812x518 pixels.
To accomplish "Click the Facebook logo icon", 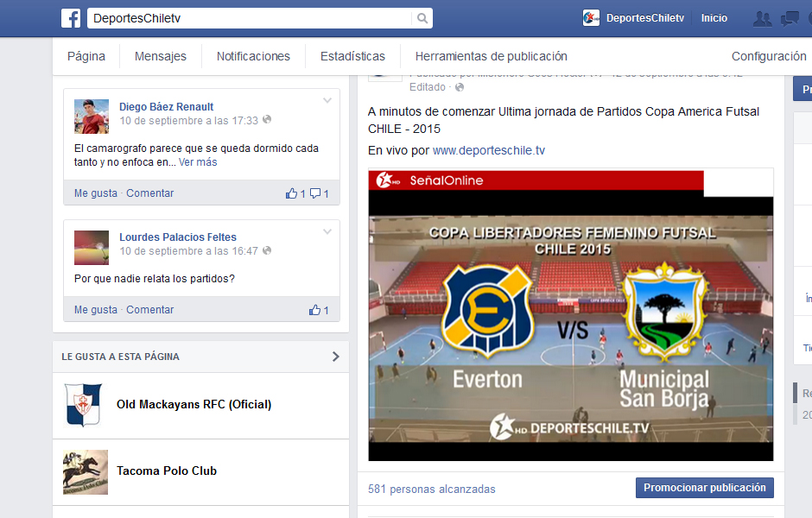I will pos(71,18).
